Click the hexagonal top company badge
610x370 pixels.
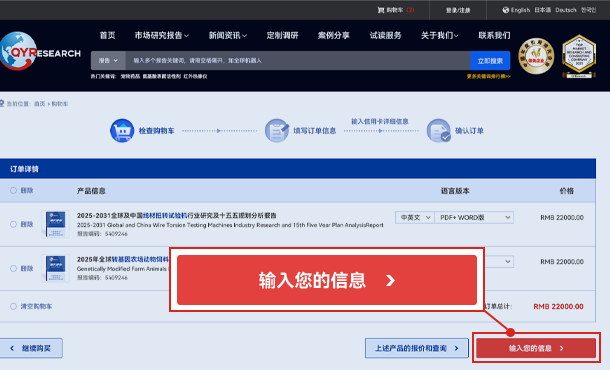point(579,56)
